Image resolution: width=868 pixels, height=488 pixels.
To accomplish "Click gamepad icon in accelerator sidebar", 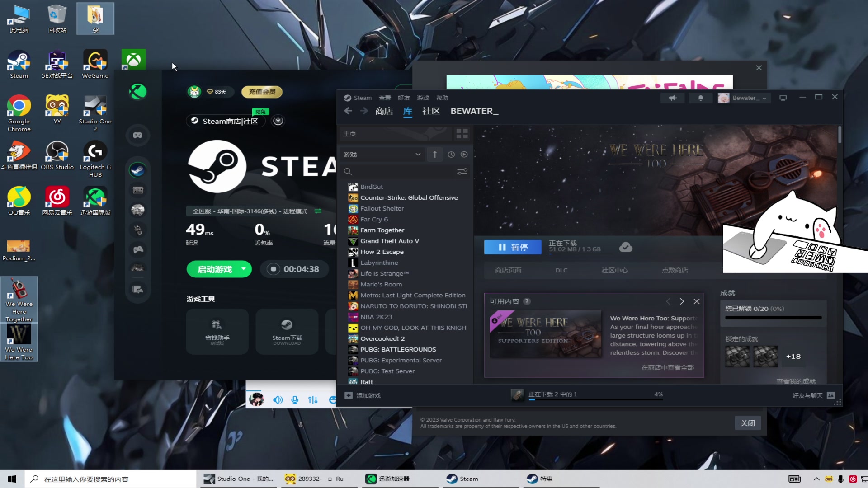I will coord(138,135).
